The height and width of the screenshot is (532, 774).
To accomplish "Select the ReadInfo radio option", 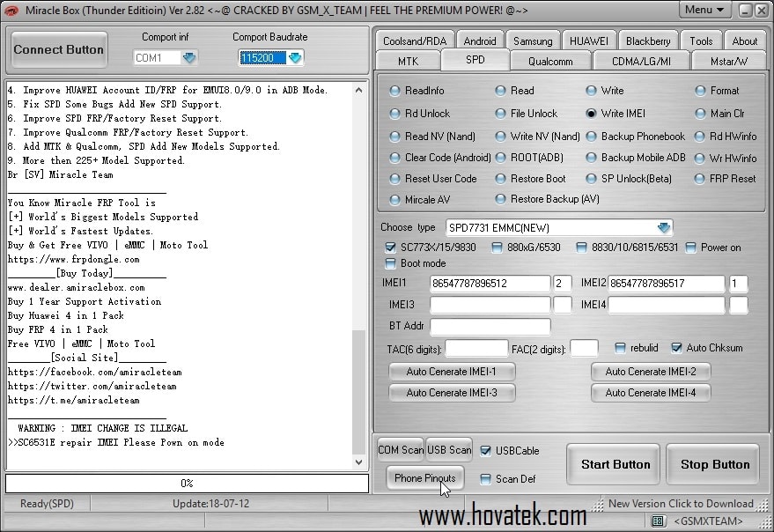I will 416,91.
